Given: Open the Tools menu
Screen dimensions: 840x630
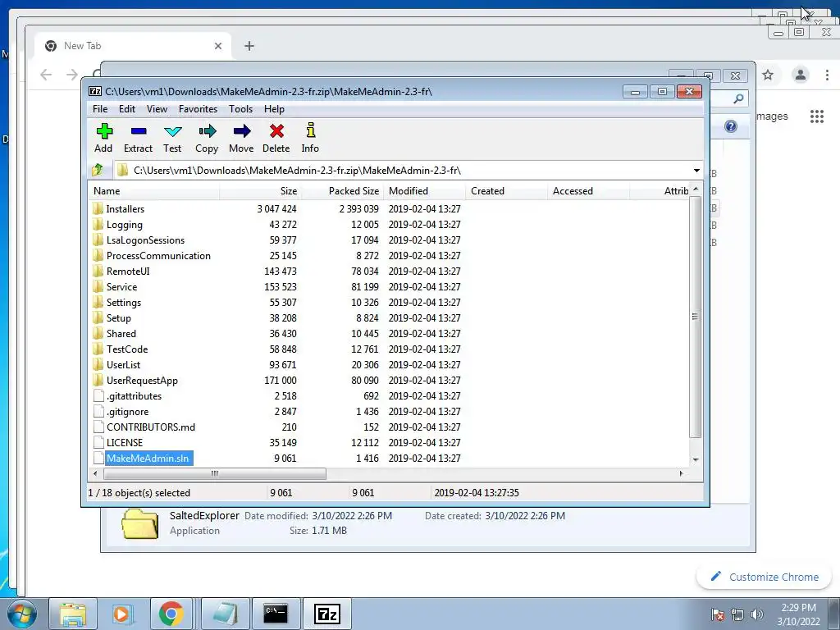Looking at the screenshot, I should click(240, 109).
